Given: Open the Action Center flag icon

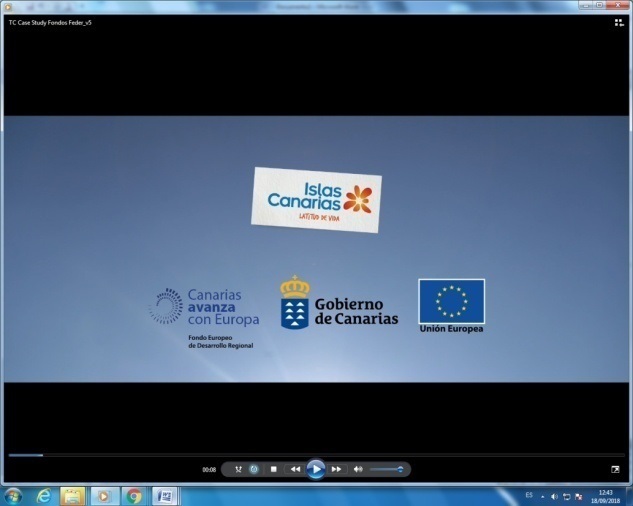Looking at the screenshot, I should [x=579, y=497].
